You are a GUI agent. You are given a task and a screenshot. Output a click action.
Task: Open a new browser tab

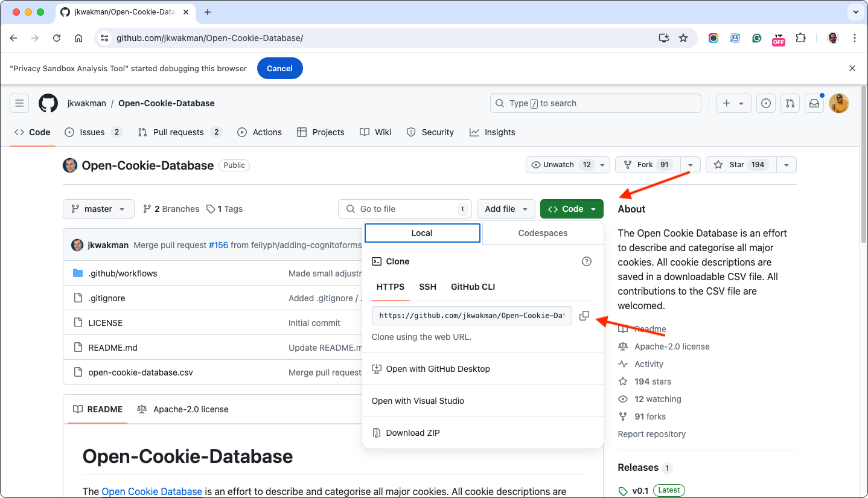tap(208, 12)
